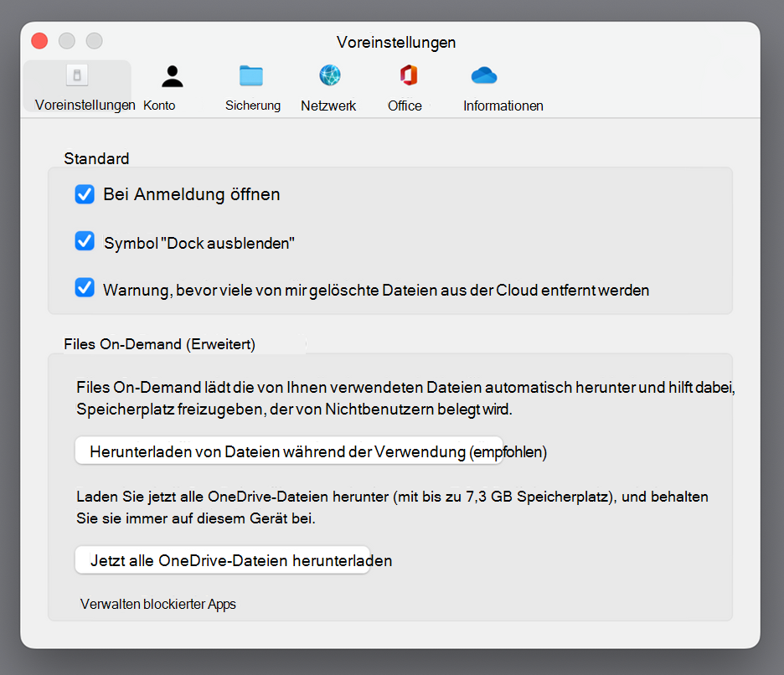Screen dimensions: 784x675
Task: Click the Files On-Demand description paragraph
Action: click(x=405, y=398)
